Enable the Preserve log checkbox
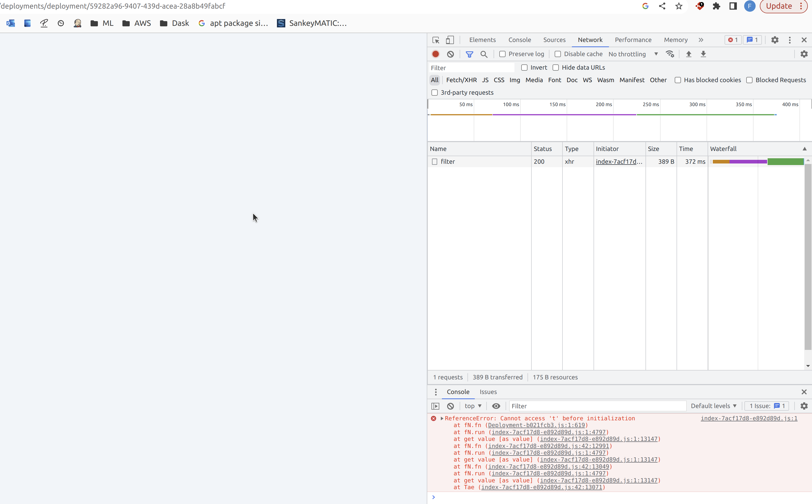 [x=502, y=54]
